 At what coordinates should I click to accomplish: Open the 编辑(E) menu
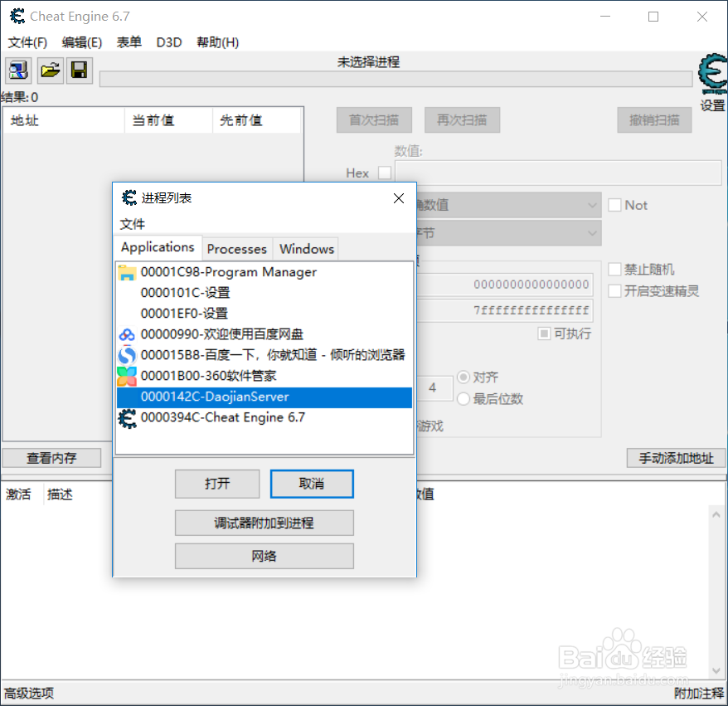point(82,42)
